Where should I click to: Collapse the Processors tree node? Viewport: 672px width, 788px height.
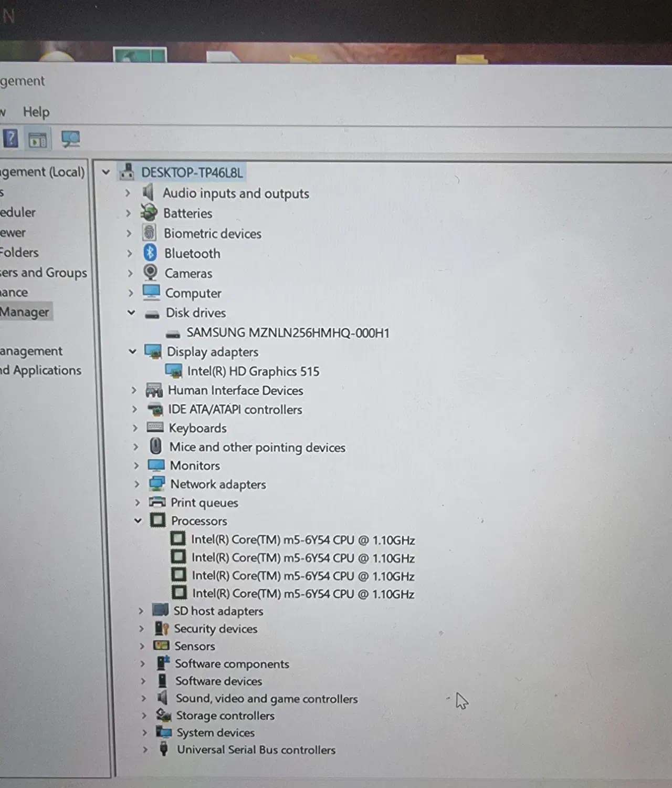coord(138,521)
